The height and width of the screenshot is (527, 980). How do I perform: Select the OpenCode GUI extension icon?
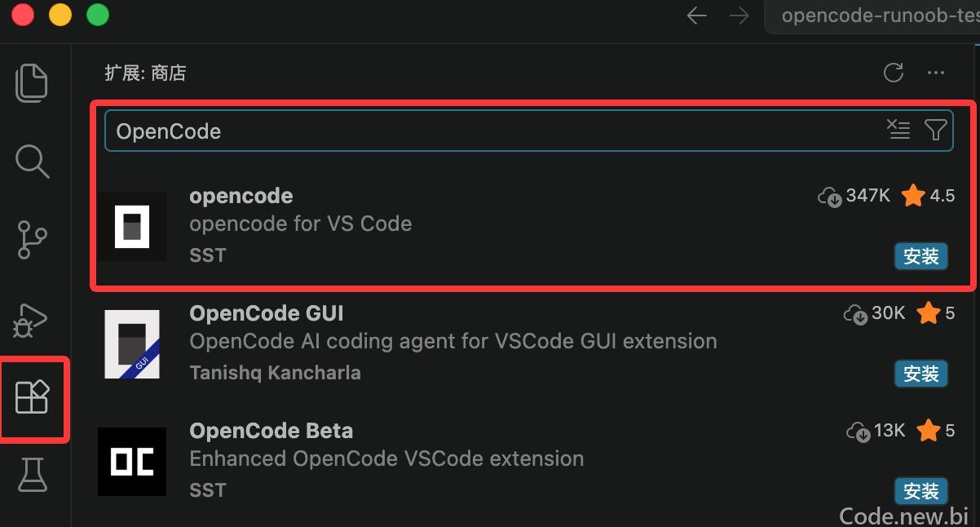[132, 344]
